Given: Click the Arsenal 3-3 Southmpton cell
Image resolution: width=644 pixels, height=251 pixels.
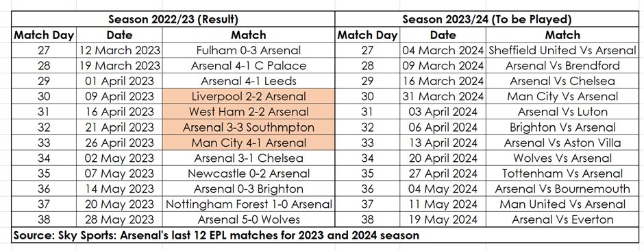Looking at the screenshot, I should click(249, 128).
